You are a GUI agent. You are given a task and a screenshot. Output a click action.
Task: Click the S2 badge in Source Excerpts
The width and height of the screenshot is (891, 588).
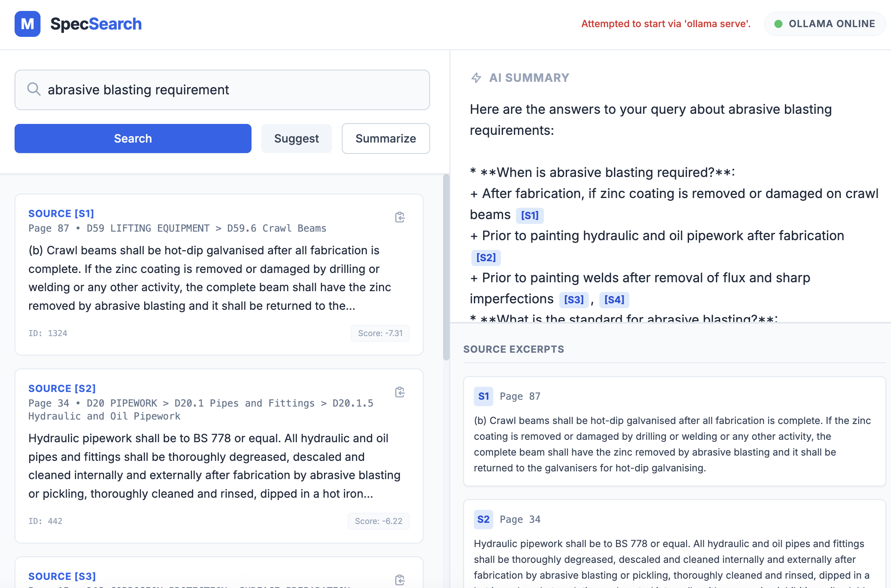(483, 519)
